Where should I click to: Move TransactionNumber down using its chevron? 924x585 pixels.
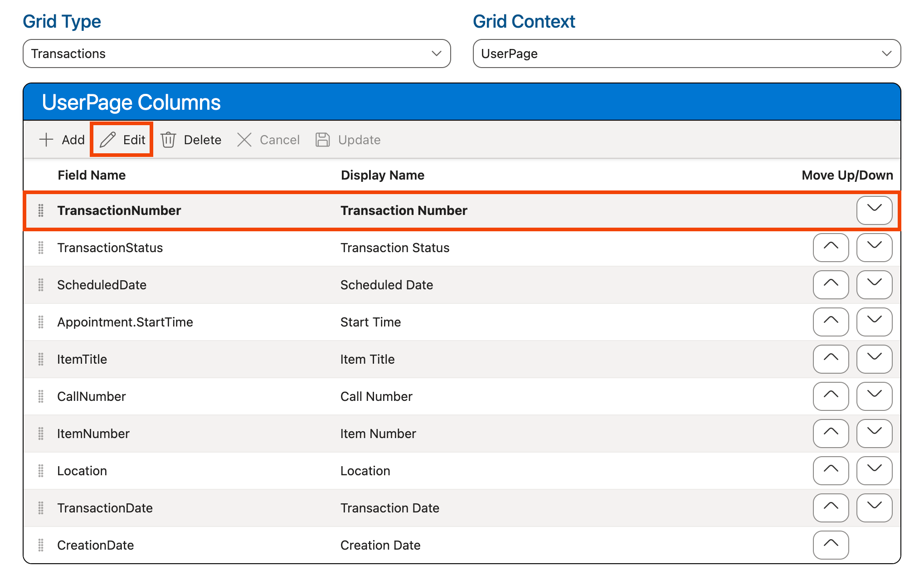[874, 210]
